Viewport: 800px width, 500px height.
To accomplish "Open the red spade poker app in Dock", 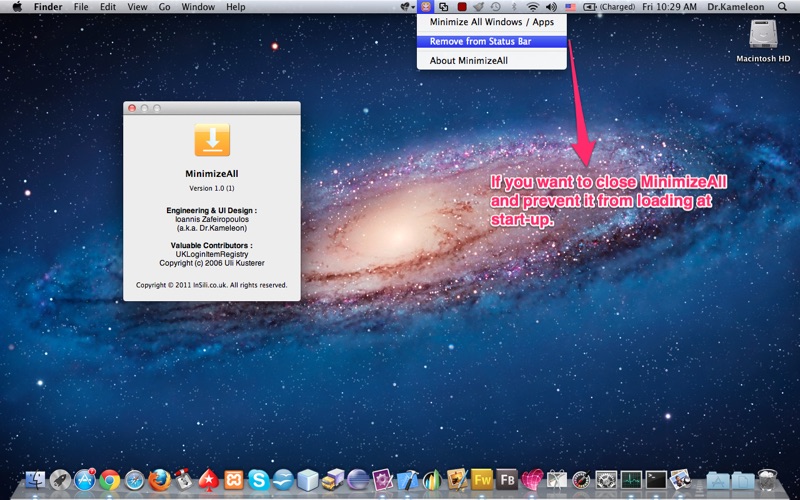I will (209, 480).
